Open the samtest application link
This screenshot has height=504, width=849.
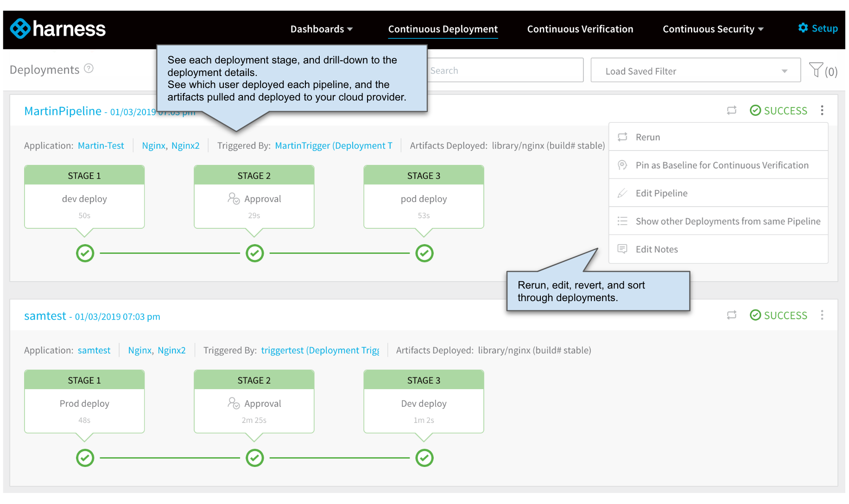(x=94, y=350)
